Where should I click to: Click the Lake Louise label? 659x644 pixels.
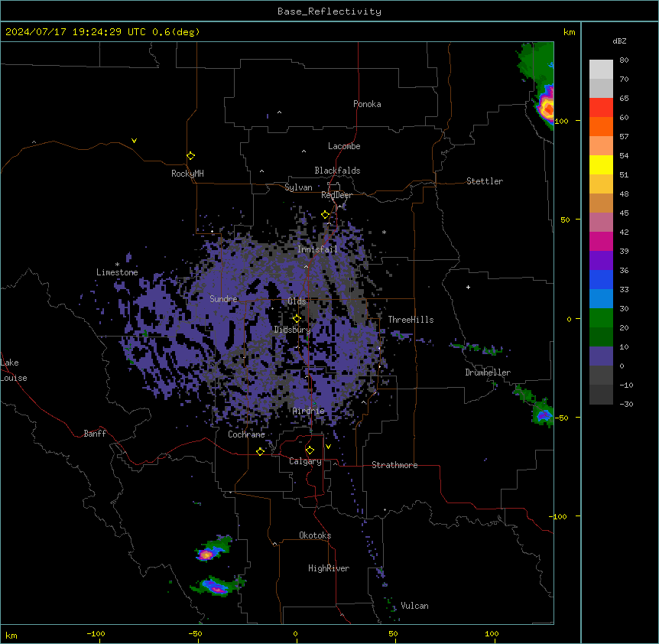(14, 370)
